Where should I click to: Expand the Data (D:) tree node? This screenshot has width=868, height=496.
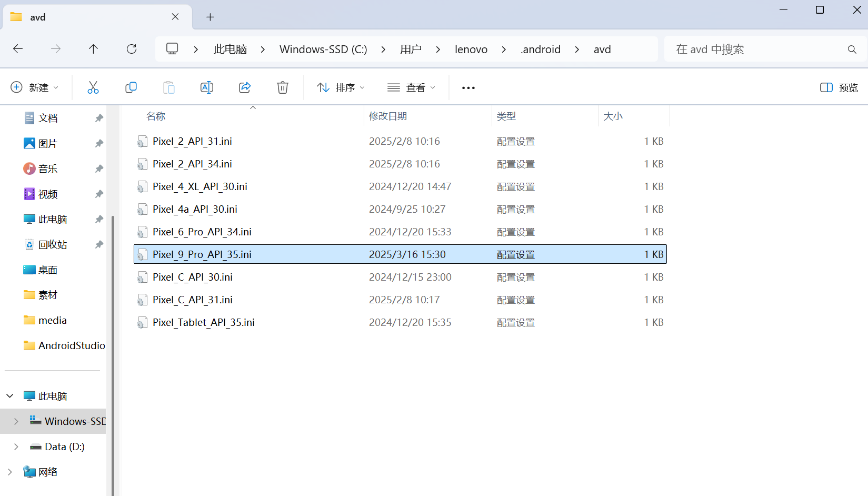pos(16,447)
